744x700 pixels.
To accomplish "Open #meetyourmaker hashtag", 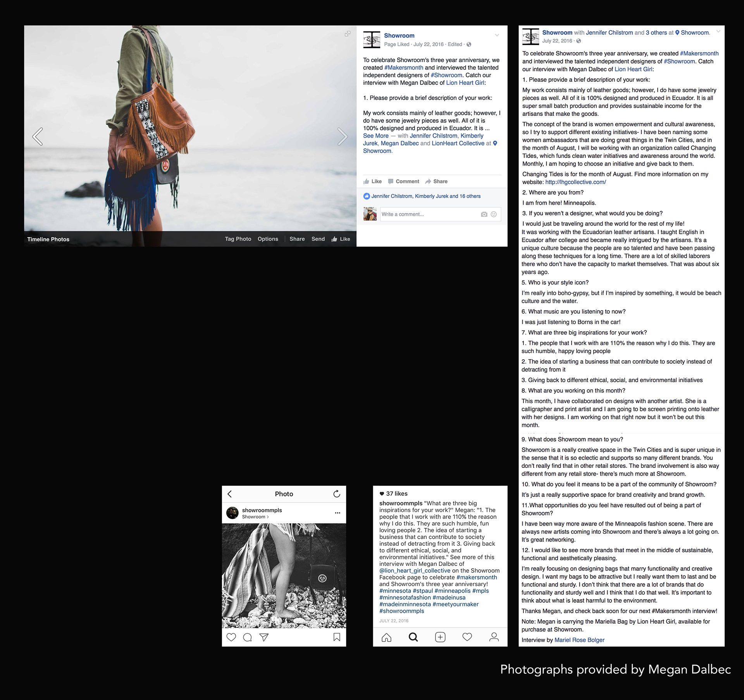I will tap(456, 604).
